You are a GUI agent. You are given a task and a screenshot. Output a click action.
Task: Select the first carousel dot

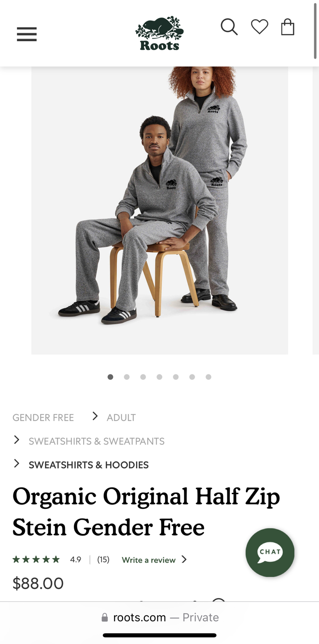pos(111,377)
